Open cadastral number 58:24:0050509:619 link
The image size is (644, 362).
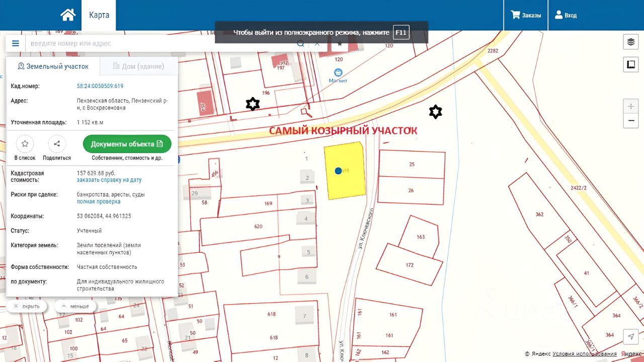pos(100,86)
